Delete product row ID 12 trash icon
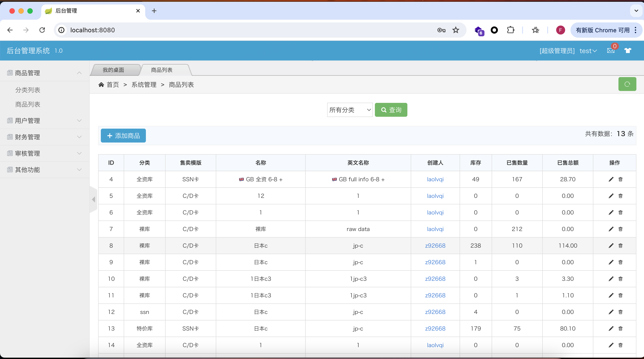 (x=620, y=312)
